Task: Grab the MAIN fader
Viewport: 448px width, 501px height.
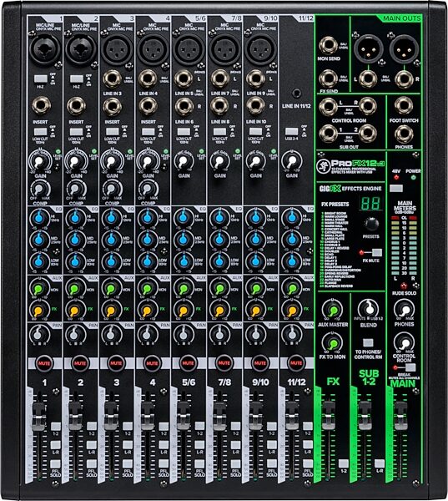Action: tap(400, 415)
